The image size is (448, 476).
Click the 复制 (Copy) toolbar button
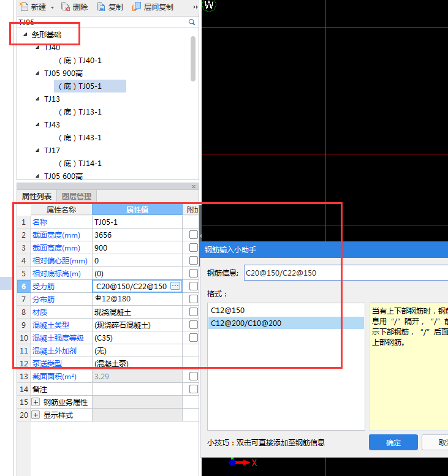(x=110, y=7)
